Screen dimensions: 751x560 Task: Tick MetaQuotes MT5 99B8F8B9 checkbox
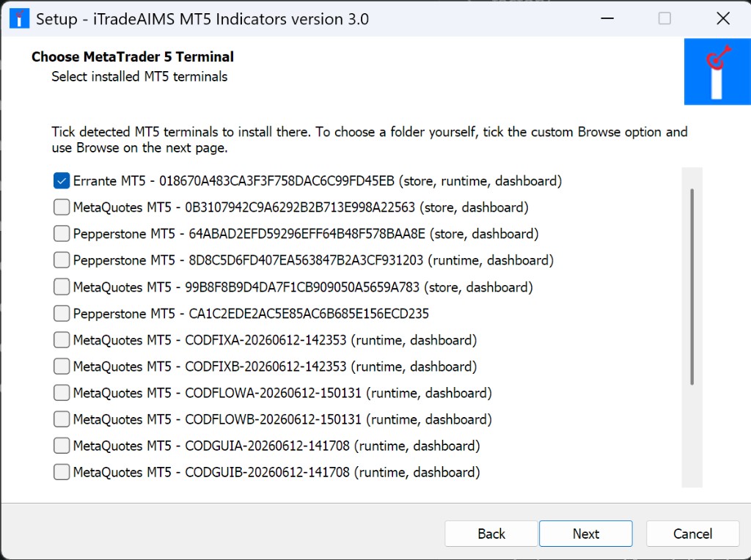62,287
